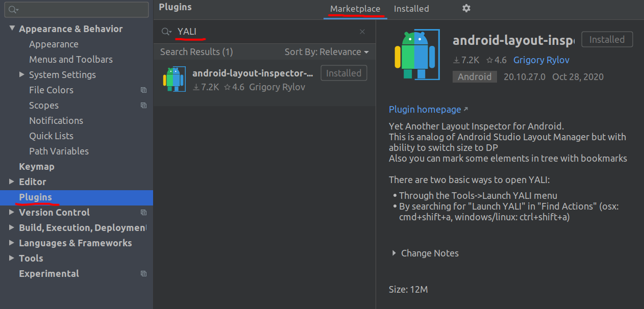The width and height of the screenshot is (644, 309).
Task: Expand the Change Notes section
Action: (x=394, y=253)
